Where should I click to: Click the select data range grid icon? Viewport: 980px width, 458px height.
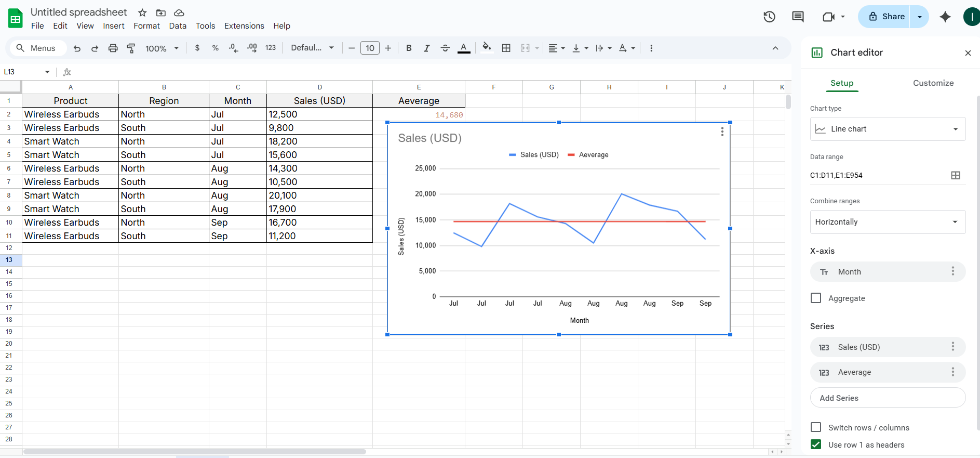tap(955, 176)
